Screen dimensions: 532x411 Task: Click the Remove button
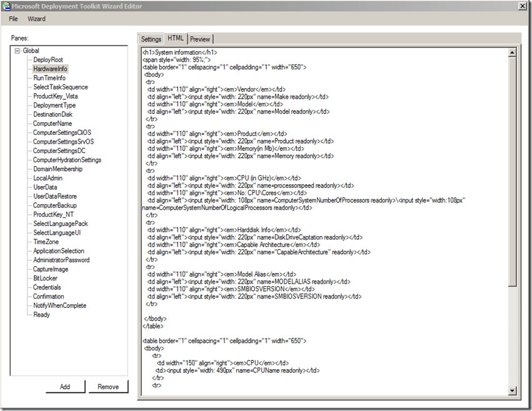click(x=108, y=387)
